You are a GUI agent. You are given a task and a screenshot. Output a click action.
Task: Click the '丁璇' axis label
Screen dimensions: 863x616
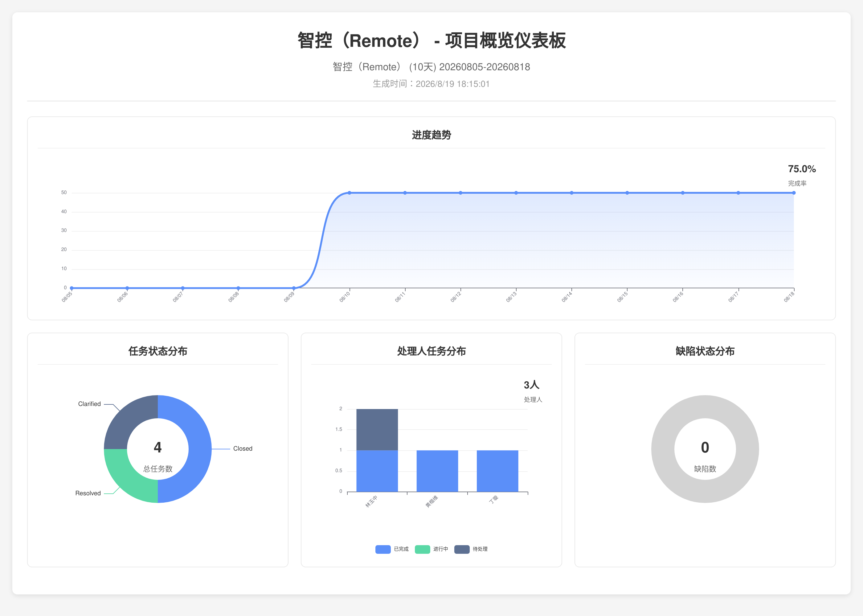point(494,499)
